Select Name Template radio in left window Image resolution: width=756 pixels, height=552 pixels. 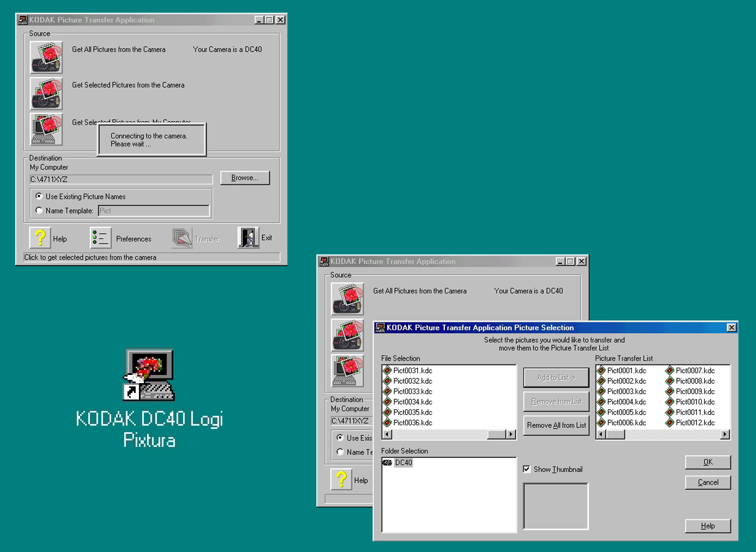(39, 210)
